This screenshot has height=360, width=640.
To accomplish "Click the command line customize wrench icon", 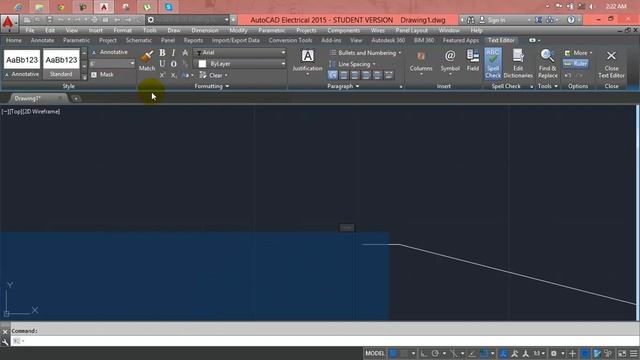I will [5, 341].
